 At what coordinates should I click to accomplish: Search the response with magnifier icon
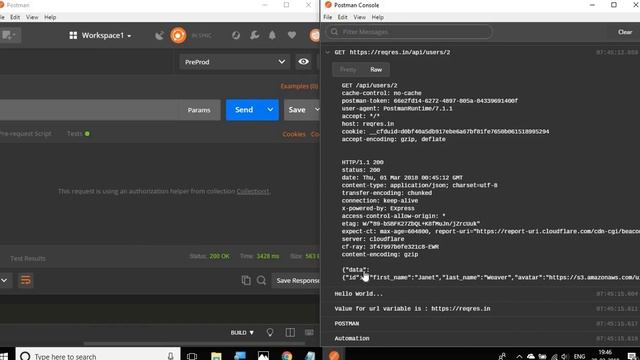[261, 280]
